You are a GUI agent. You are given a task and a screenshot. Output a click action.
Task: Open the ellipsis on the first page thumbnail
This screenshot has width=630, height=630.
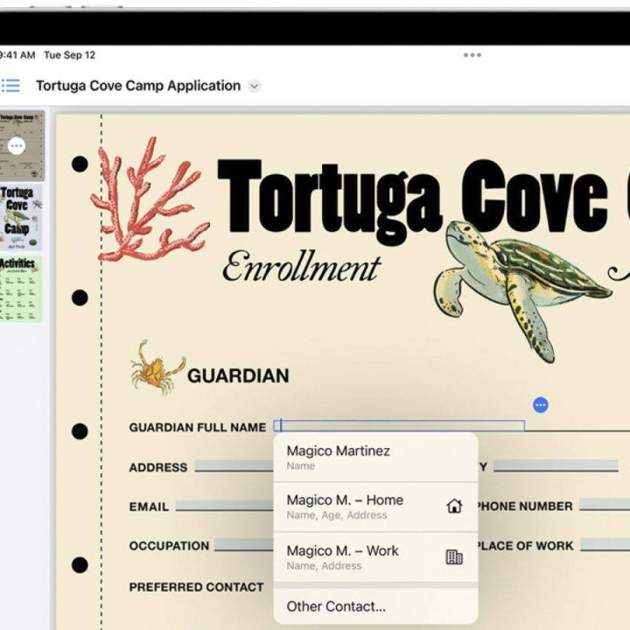click(16, 145)
